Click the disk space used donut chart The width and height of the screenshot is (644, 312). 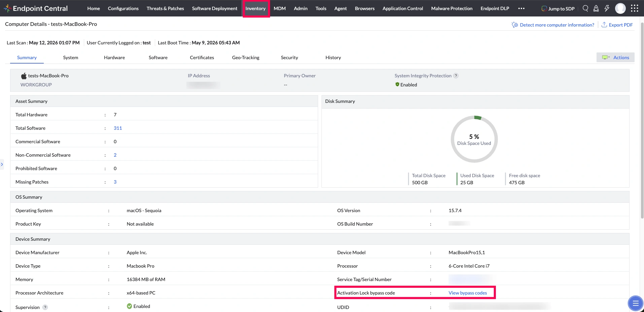(x=474, y=139)
